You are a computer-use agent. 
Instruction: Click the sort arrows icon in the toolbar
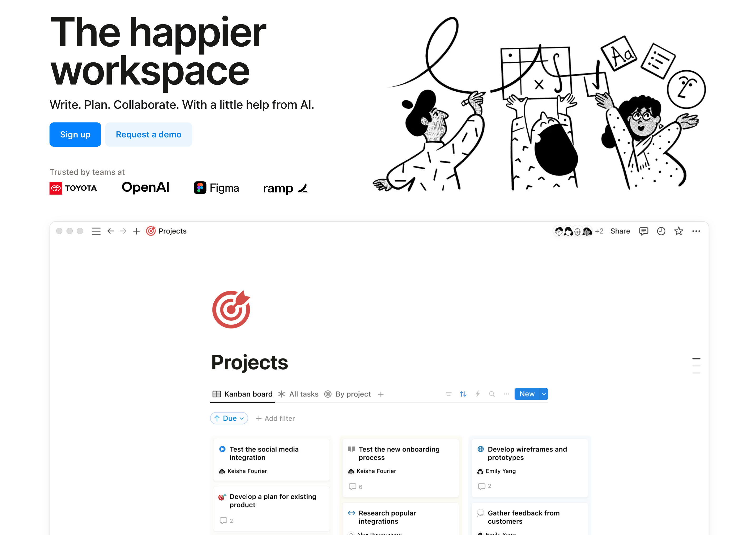(x=463, y=394)
